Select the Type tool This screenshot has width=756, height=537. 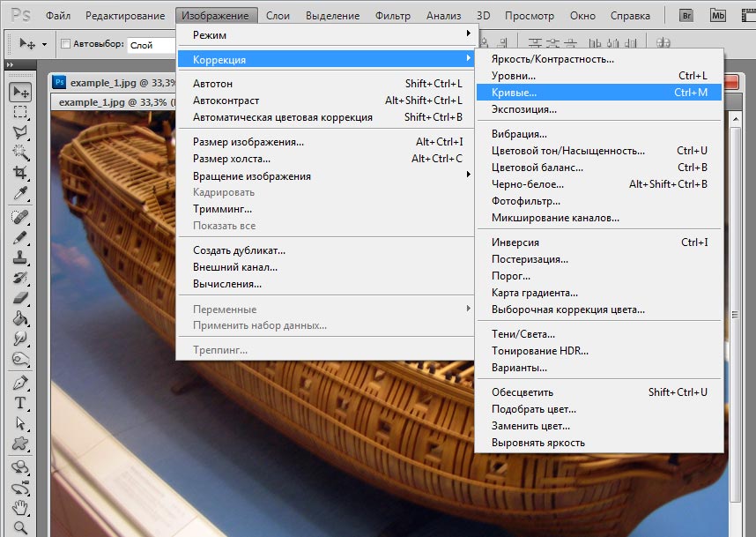pyautogui.click(x=20, y=403)
